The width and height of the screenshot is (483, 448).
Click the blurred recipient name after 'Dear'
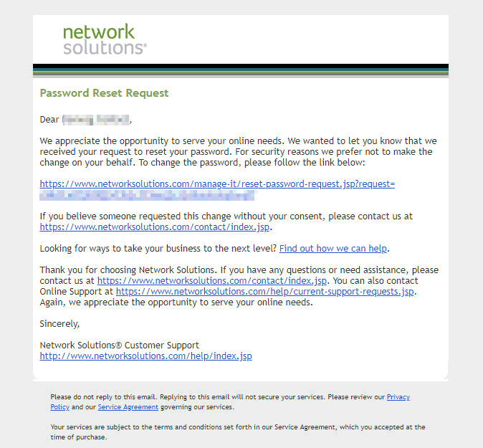[95, 120]
